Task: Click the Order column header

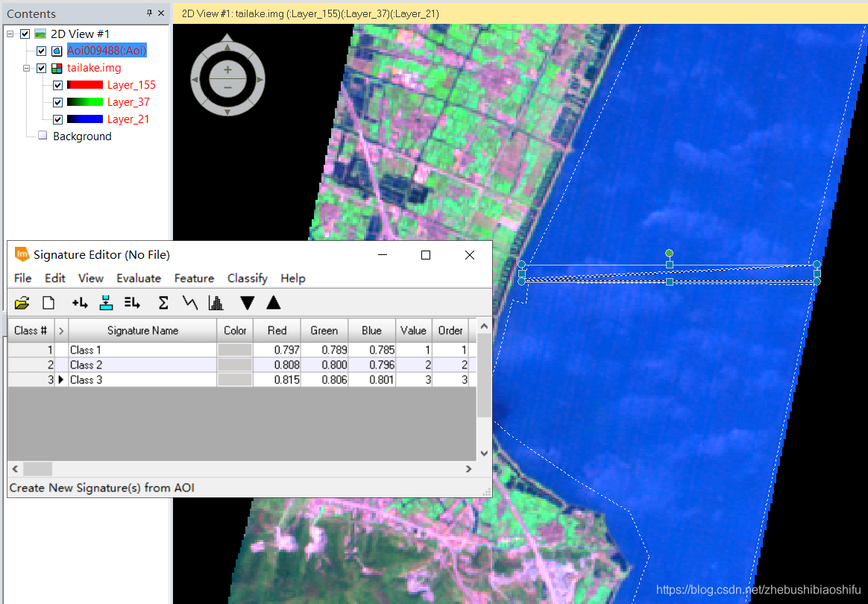Action: [x=450, y=330]
